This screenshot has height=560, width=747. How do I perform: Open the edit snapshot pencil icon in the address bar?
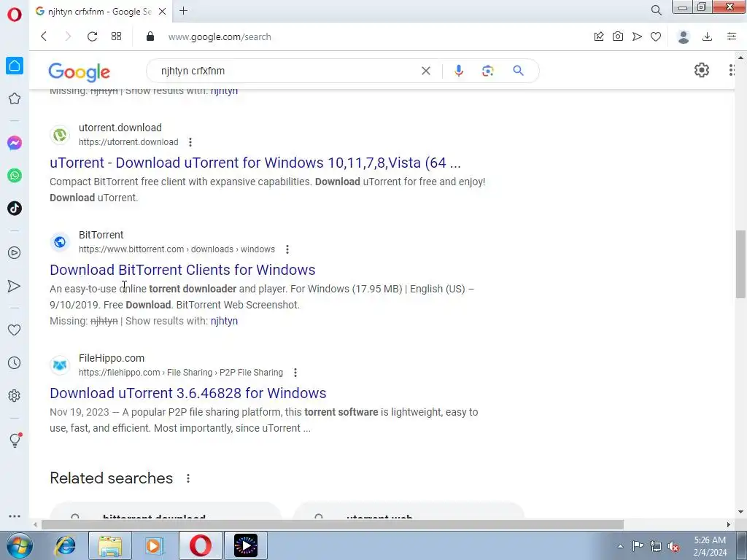coord(599,36)
